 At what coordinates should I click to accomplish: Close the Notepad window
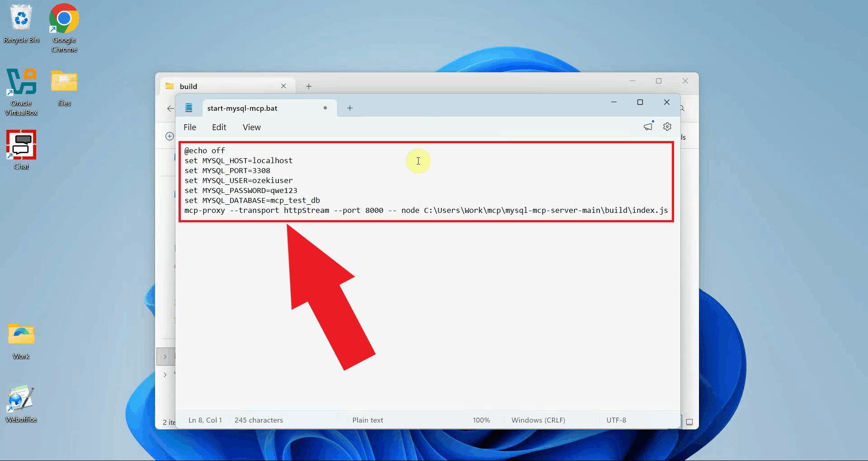667,102
